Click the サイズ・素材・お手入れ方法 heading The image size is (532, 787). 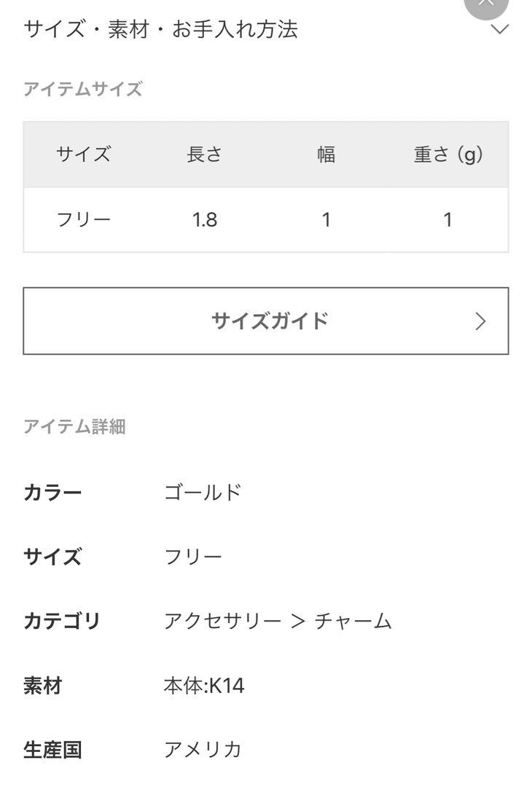pos(160,29)
